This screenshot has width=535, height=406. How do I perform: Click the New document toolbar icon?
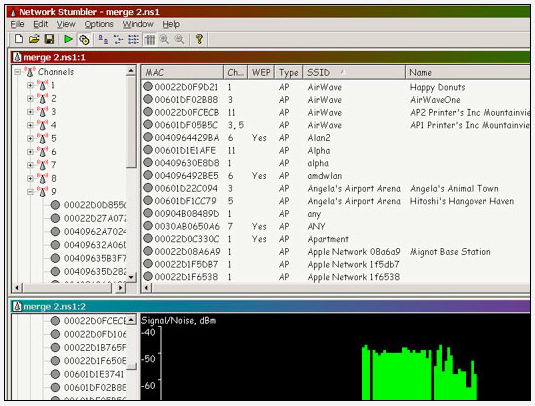click(19, 39)
